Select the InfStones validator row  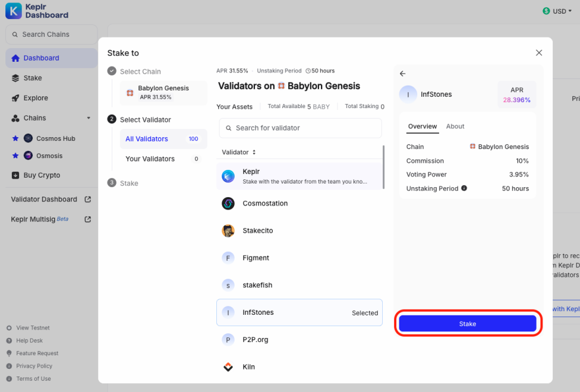[x=300, y=312]
